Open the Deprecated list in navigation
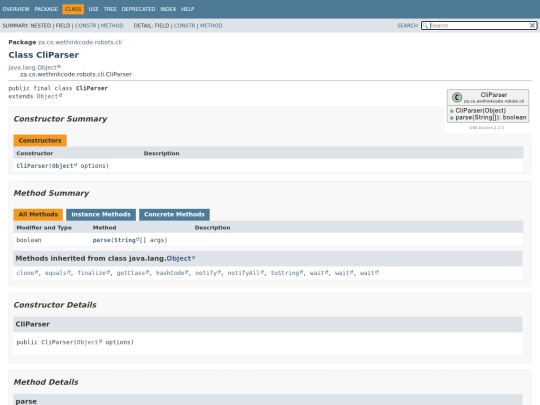The height and width of the screenshot is (405, 540). 138,9
